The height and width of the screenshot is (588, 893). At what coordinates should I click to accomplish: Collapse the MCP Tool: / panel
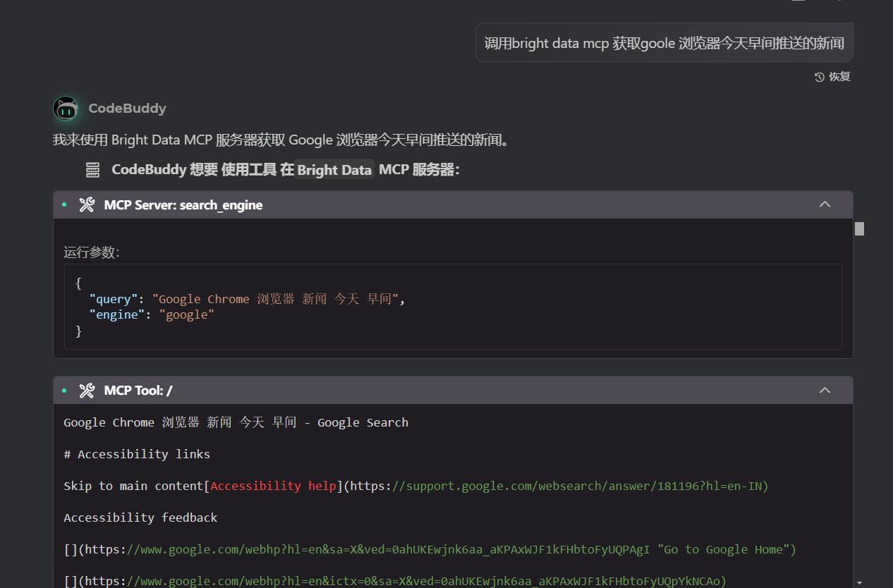[x=825, y=389]
